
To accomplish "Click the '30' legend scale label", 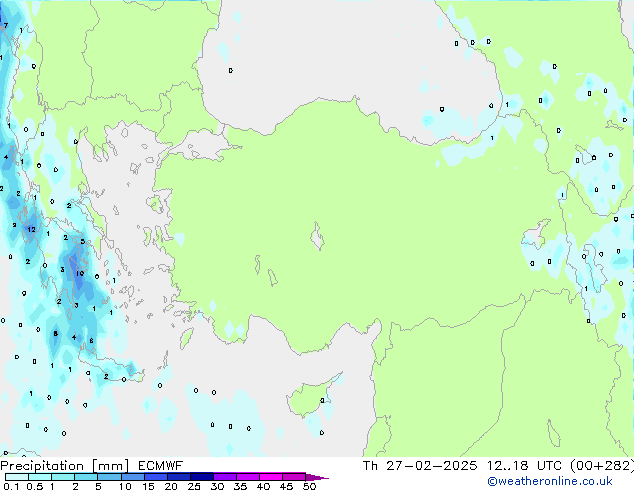I will click(x=217, y=486).
